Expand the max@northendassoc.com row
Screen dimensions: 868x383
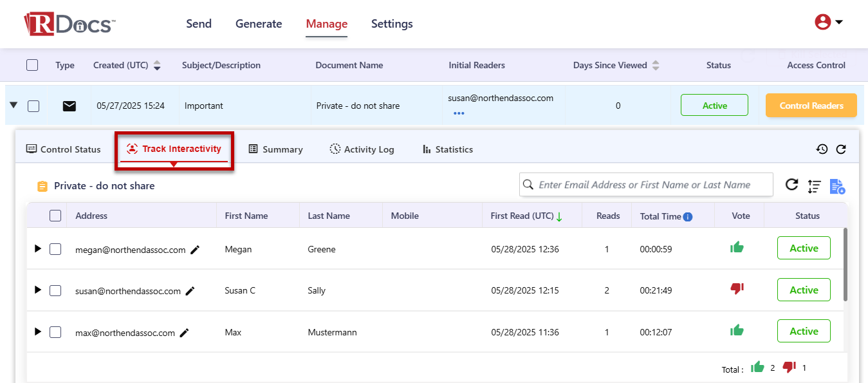(37, 332)
